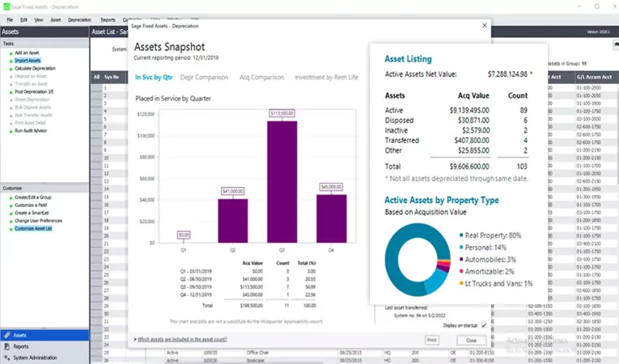Viewport: 619px width, 364px height.
Task: Expand 'Which assets are included' disclosure arrow
Action: pyautogui.click(x=135, y=339)
